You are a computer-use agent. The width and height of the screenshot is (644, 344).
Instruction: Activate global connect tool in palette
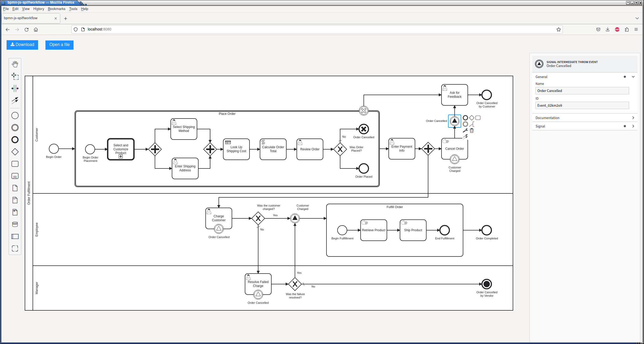(15, 100)
